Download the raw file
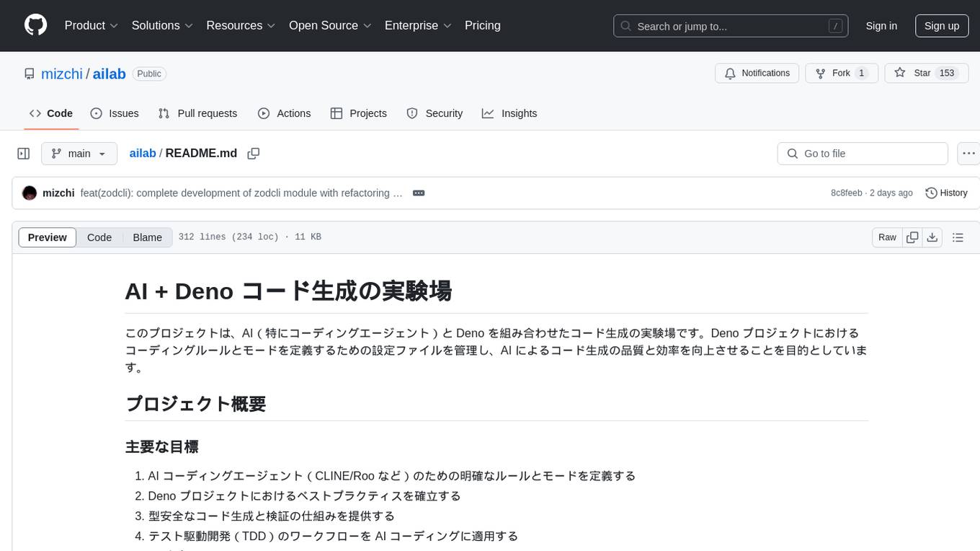This screenshot has height=551, width=980. pyautogui.click(x=932, y=237)
